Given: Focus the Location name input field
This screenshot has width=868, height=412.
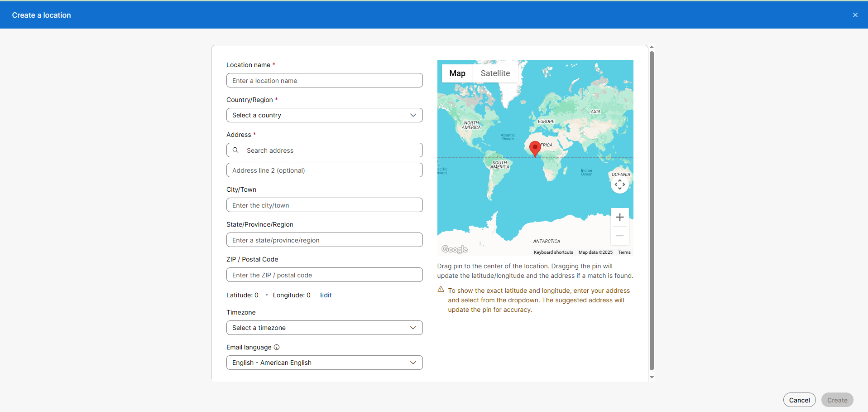Looking at the screenshot, I should [x=324, y=81].
